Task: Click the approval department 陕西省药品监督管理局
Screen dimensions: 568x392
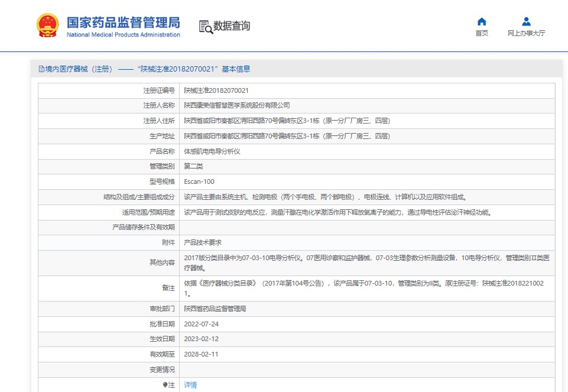Action: (x=215, y=309)
